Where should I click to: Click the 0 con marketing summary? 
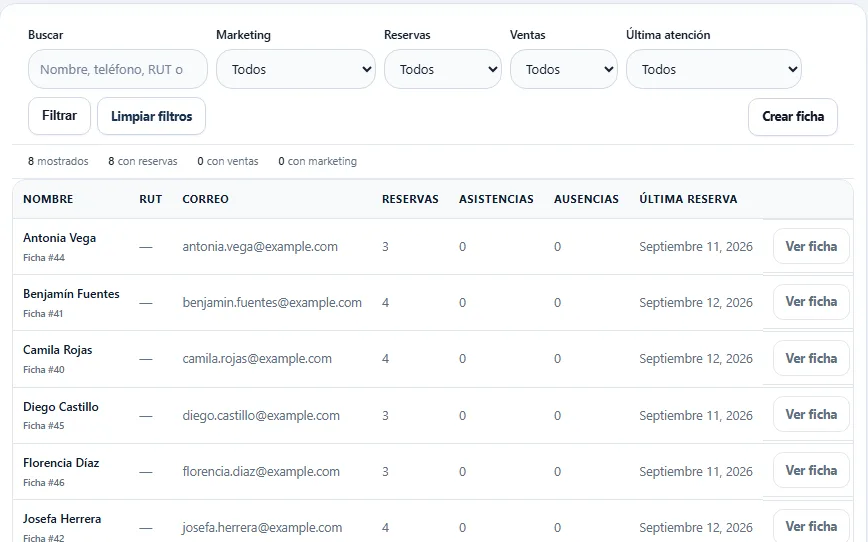click(x=318, y=161)
